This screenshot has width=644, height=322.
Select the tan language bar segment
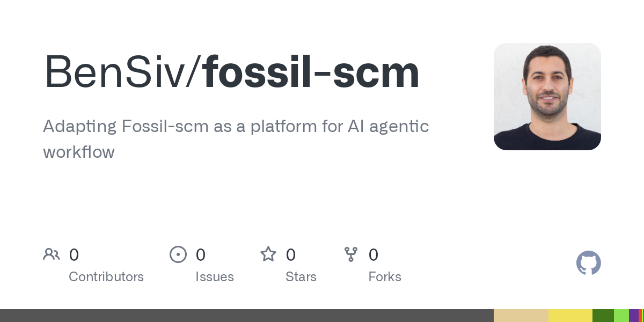(521, 316)
